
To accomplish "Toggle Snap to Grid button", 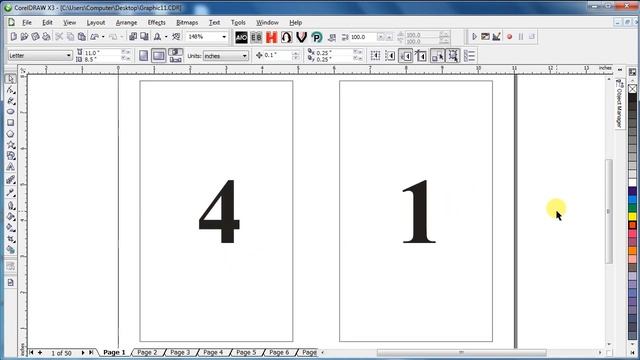I will tap(375, 56).
